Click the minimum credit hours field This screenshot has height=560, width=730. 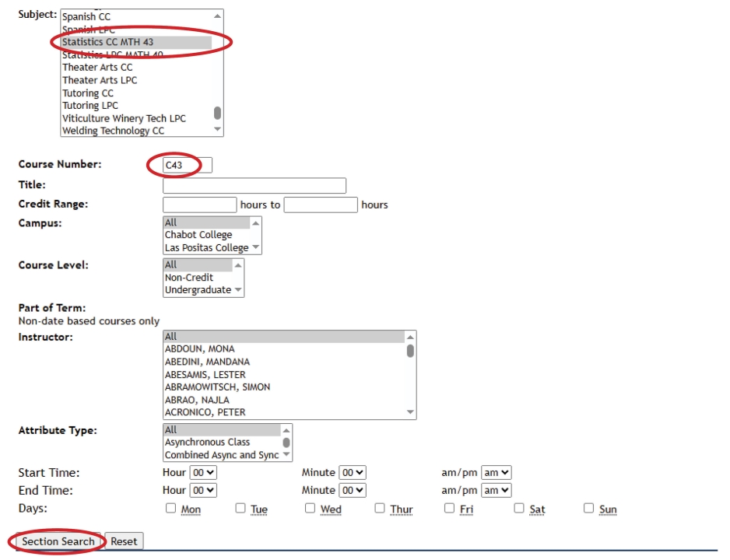pyautogui.click(x=200, y=205)
